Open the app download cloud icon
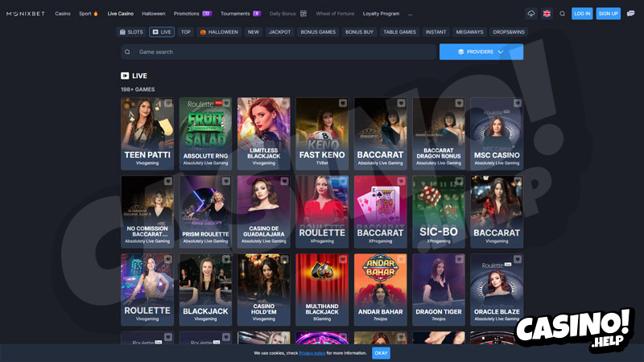644x362 pixels. 531,14
